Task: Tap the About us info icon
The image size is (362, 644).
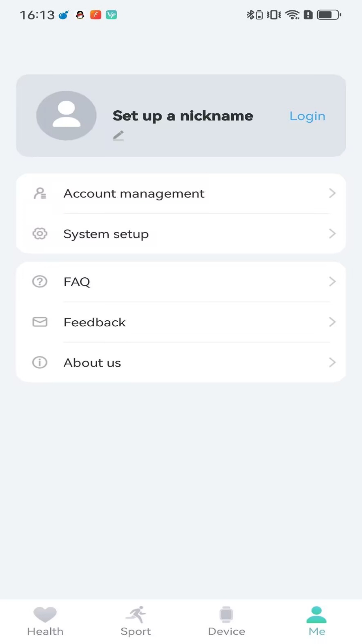Action: (40, 362)
